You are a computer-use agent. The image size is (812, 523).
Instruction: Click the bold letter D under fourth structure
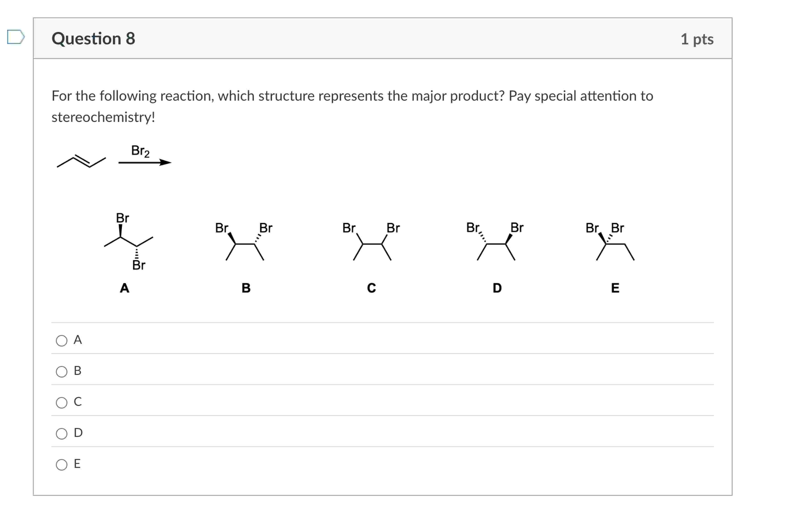click(497, 288)
